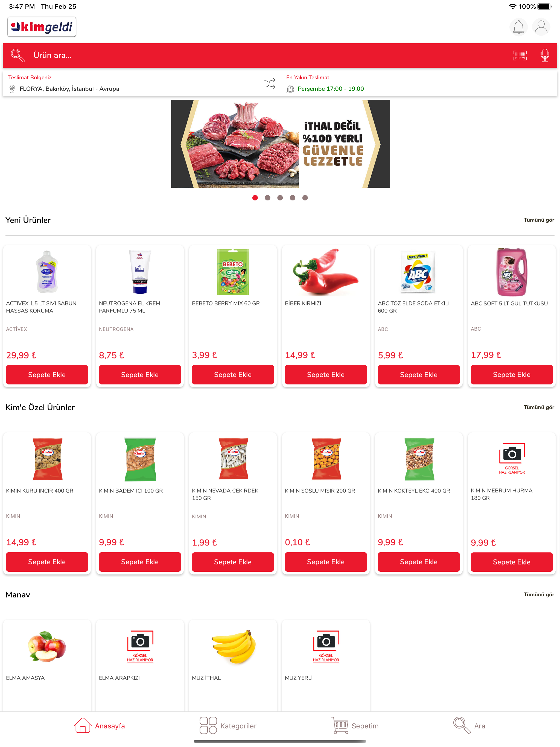Start voice search with microphone icon
Image resolution: width=560 pixels, height=747 pixels.
click(x=544, y=56)
